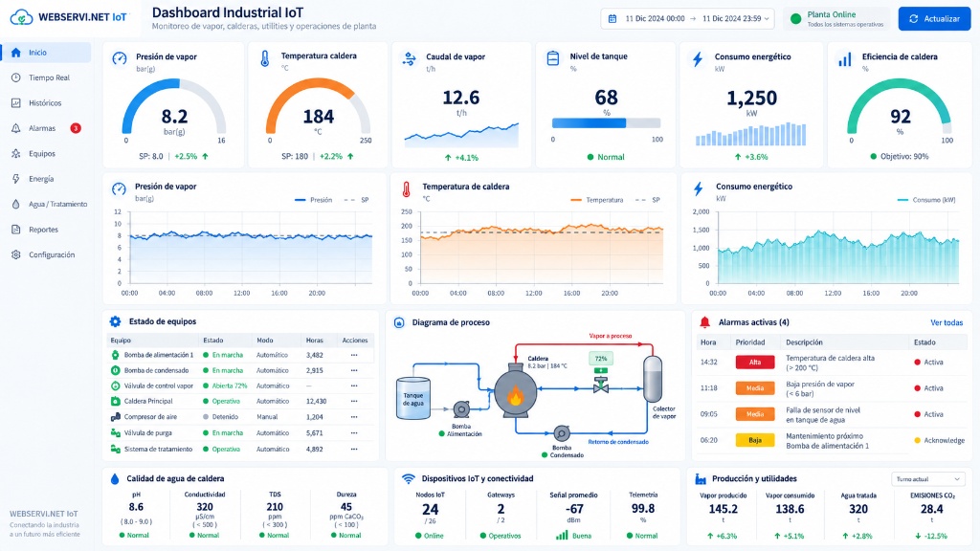The height and width of the screenshot is (551, 980).
Task: Open actions menu for Bomba de alimentación 1
Action: [354, 355]
